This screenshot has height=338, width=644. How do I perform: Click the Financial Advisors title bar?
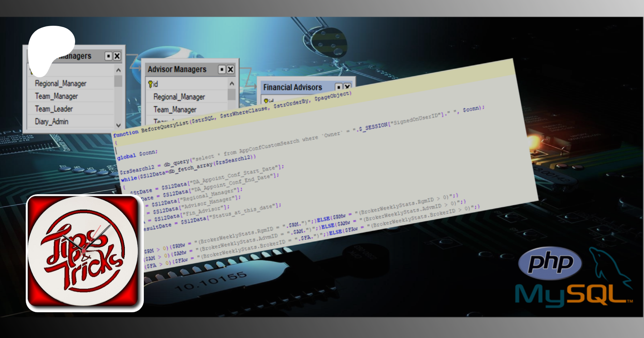click(293, 87)
